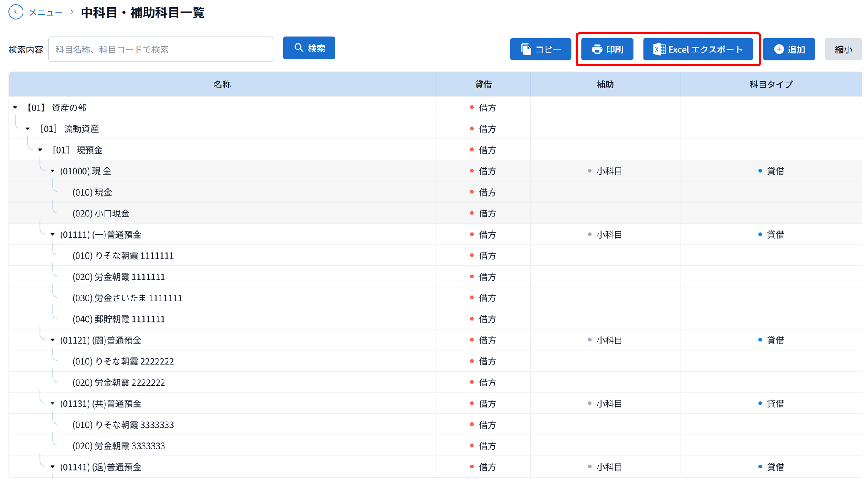Select the (020) 労金朝霞 1111111 row

[x=435, y=277]
